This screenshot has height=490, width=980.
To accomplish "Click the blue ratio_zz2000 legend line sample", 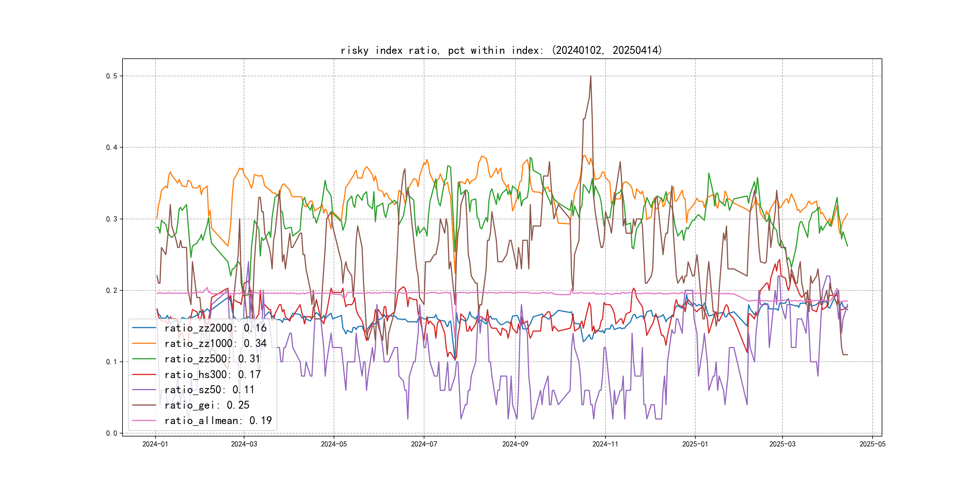I will pos(144,328).
